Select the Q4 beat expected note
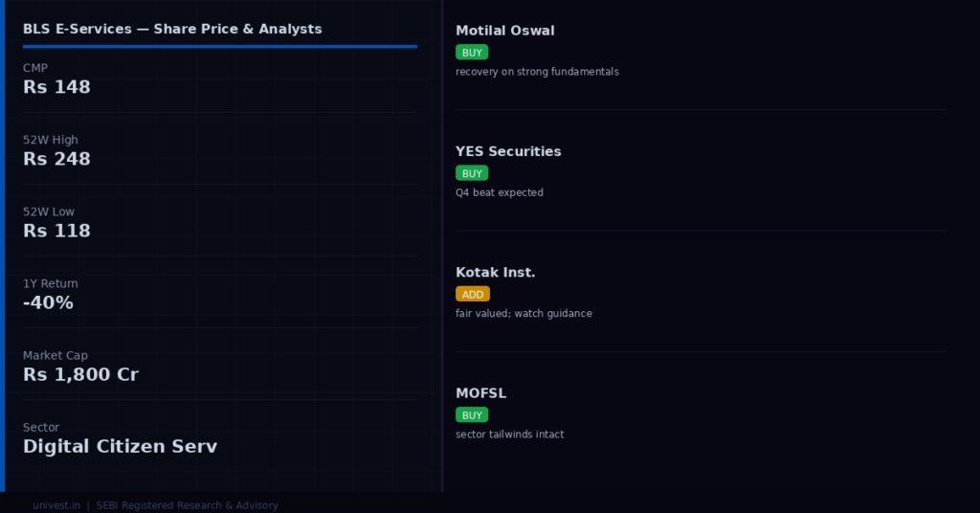The image size is (980, 513). pos(500,192)
